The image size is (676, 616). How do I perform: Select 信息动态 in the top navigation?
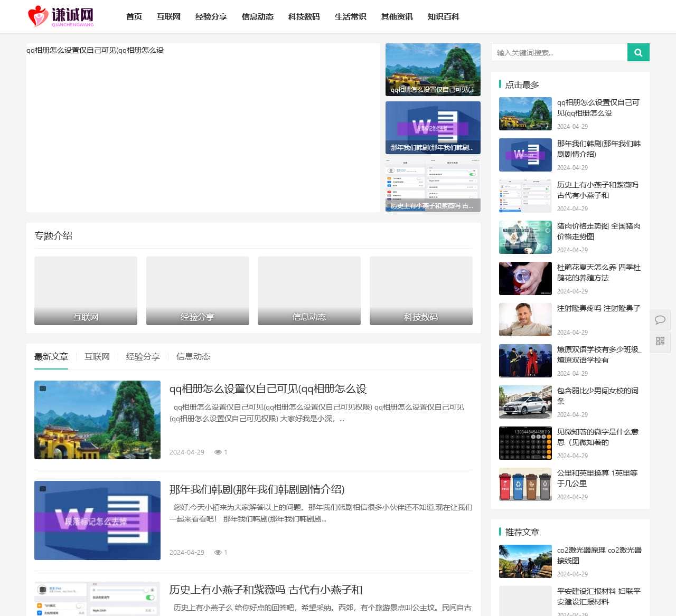257,16
